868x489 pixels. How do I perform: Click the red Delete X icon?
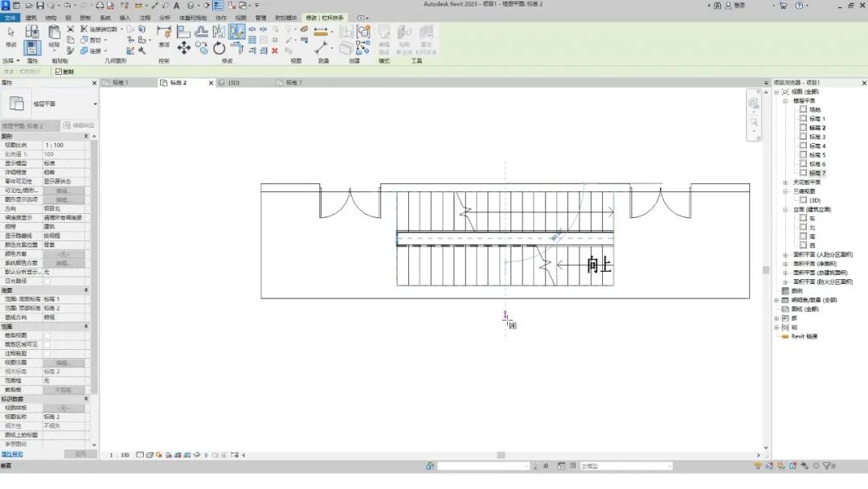[275, 51]
